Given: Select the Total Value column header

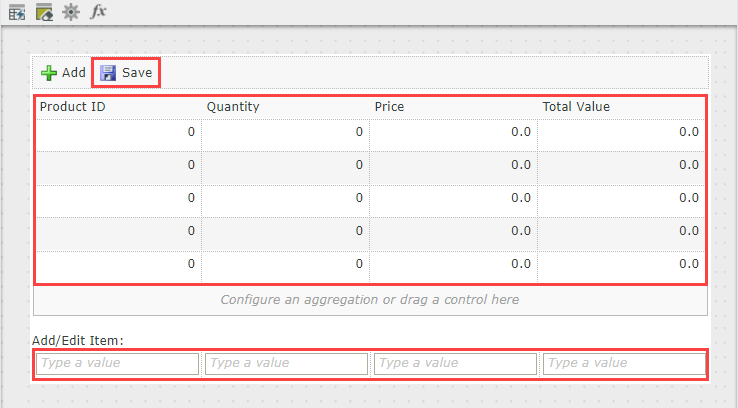Looking at the screenshot, I should [576, 106].
